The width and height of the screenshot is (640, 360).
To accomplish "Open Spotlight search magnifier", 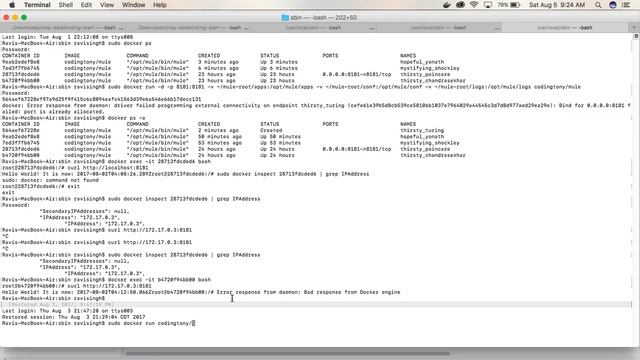I will click(x=598, y=5).
